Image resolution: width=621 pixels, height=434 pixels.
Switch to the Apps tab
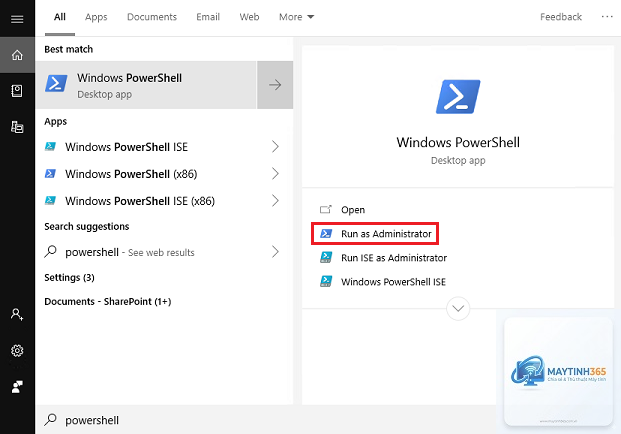point(96,17)
